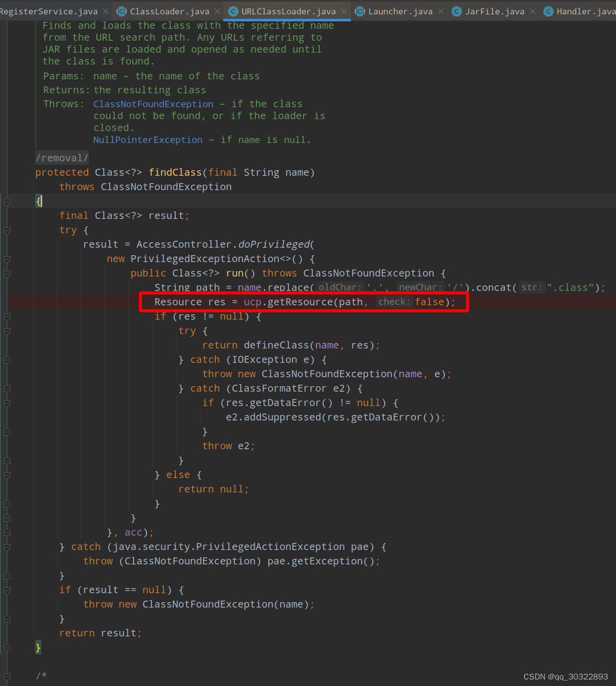Collapse the run() method body fold marker
Screen dimensions: 616x686
7,273
